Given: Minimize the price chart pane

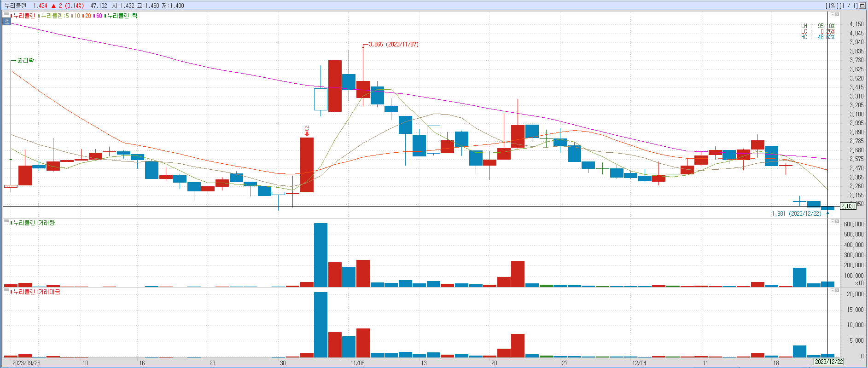Looking at the screenshot, I should coord(832,15).
